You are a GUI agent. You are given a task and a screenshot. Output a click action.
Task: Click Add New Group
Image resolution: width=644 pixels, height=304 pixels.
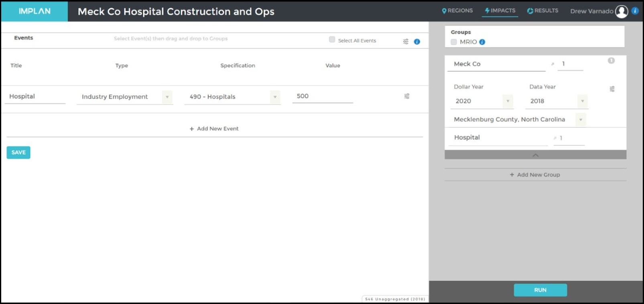point(535,175)
